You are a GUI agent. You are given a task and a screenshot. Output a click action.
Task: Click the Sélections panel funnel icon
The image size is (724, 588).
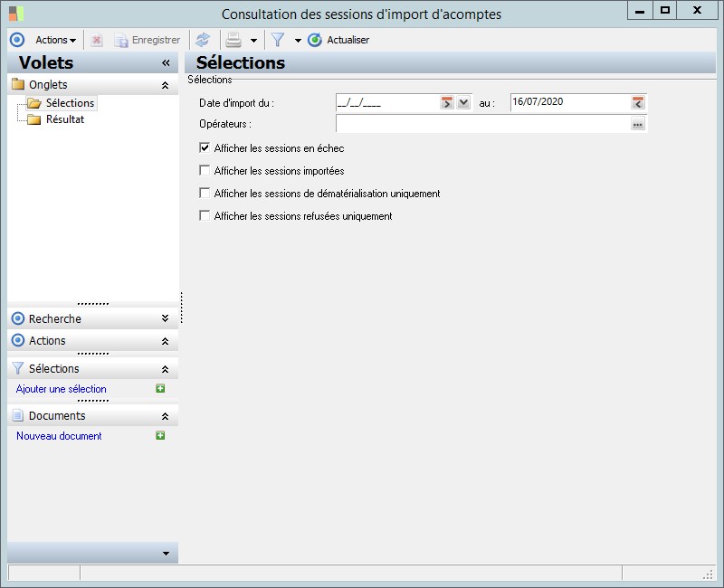point(17,368)
